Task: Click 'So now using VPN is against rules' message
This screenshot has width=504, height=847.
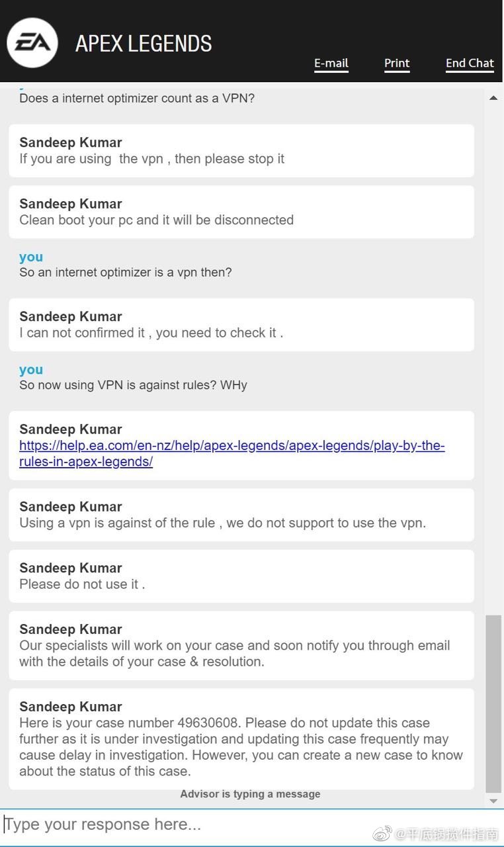Action: click(x=133, y=385)
